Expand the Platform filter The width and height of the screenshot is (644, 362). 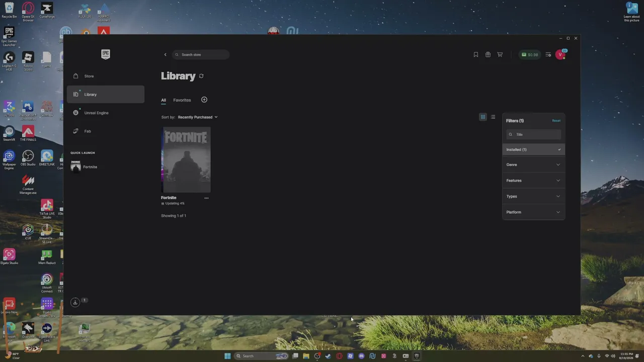(x=533, y=212)
